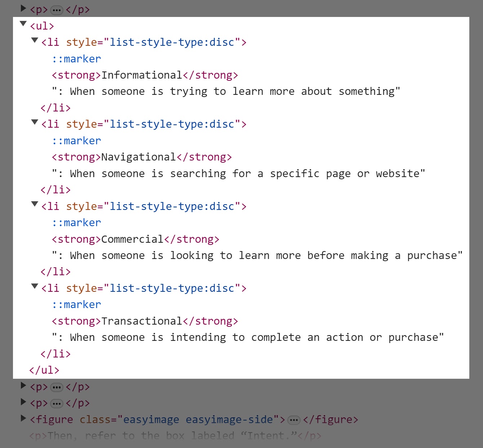Image resolution: width=483 pixels, height=448 pixels.
Task: Select the text about intending to complete an action
Action: 248,337
